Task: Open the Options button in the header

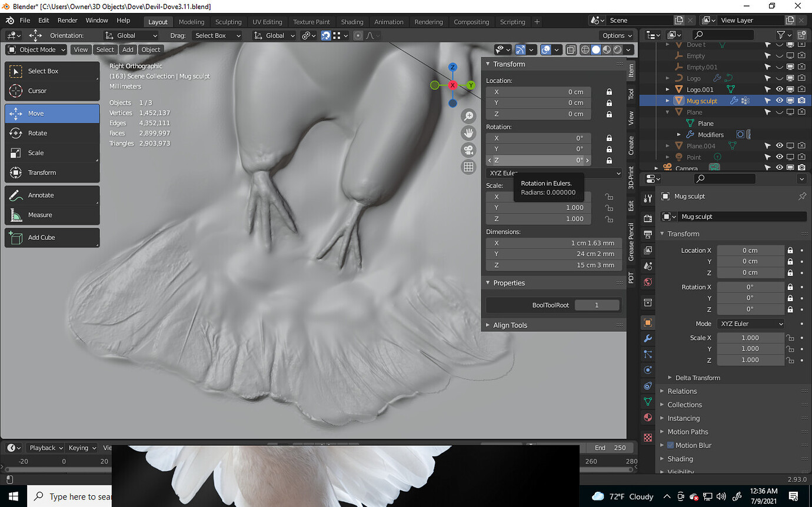Action: pyautogui.click(x=616, y=36)
